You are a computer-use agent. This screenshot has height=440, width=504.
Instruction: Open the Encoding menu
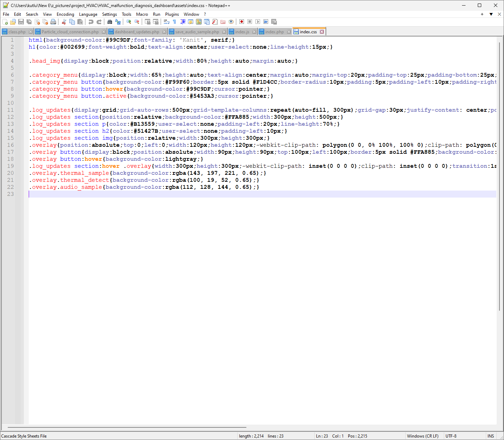point(65,14)
